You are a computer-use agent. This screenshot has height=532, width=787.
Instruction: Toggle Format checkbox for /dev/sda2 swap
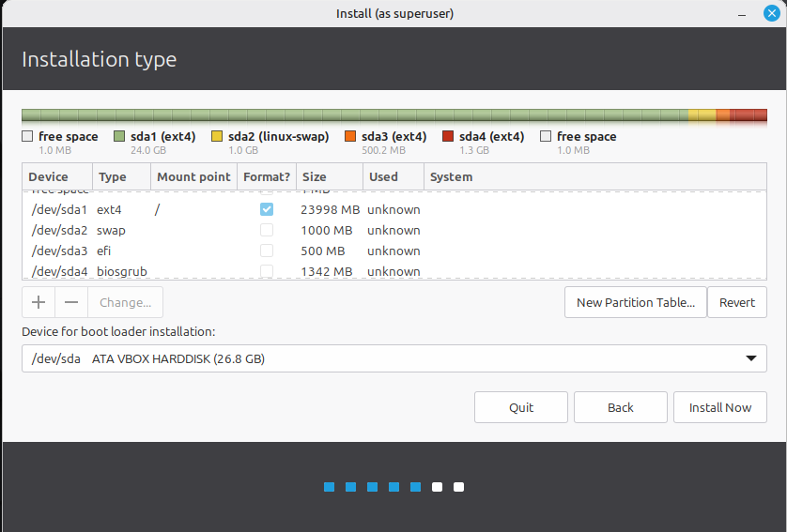[x=267, y=230]
